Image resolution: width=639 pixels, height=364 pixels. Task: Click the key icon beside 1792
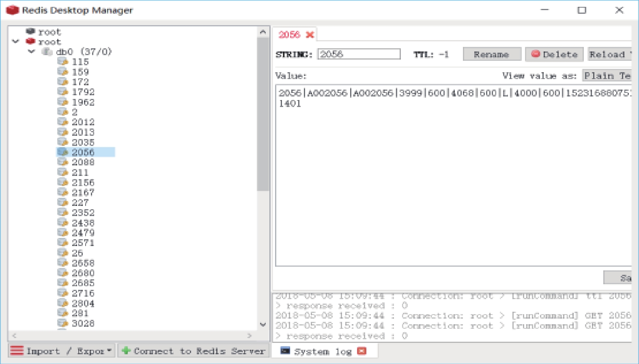62,92
